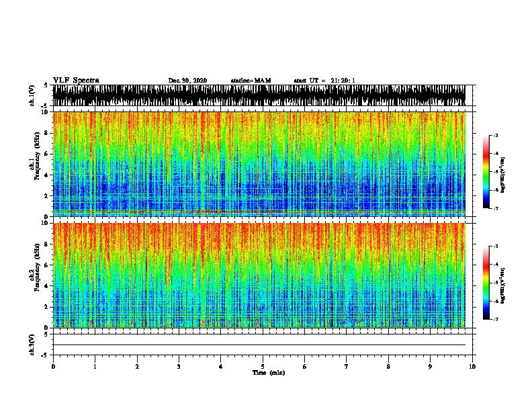Click the "8" kHz tick of ch.1 axis
The height and width of the screenshot is (411, 532).
pos(47,133)
